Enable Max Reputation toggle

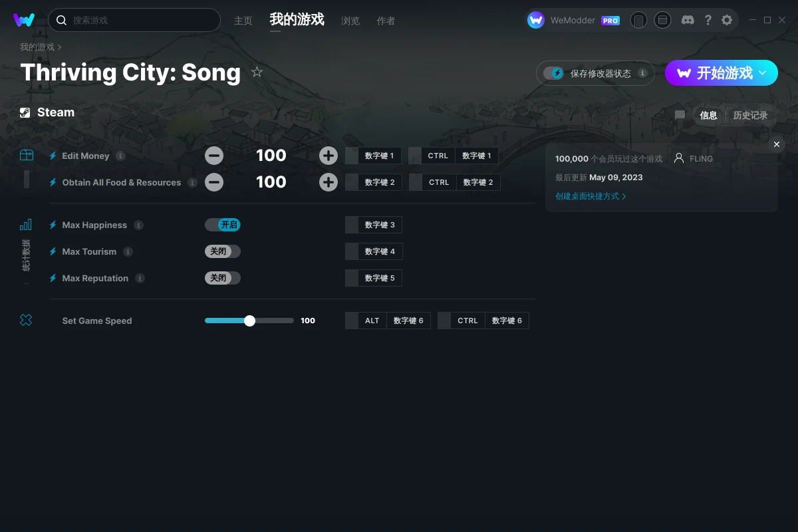pyautogui.click(x=223, y=278)
